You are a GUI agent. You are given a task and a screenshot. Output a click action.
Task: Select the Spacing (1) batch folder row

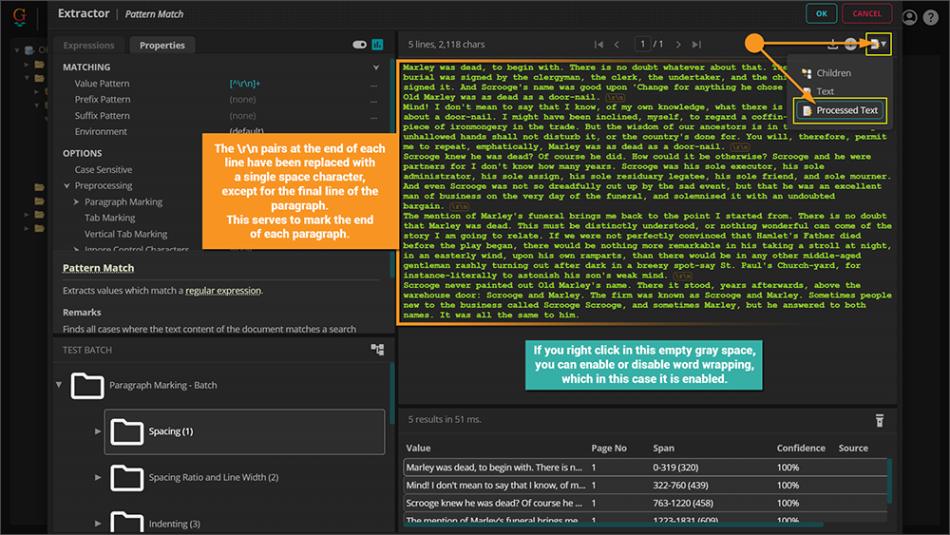(x=245, y=432)
